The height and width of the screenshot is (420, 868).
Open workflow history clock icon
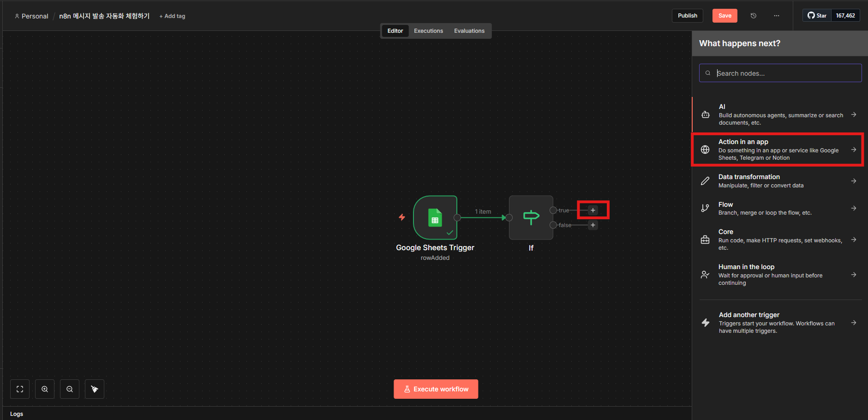click(x=754, y=16)
